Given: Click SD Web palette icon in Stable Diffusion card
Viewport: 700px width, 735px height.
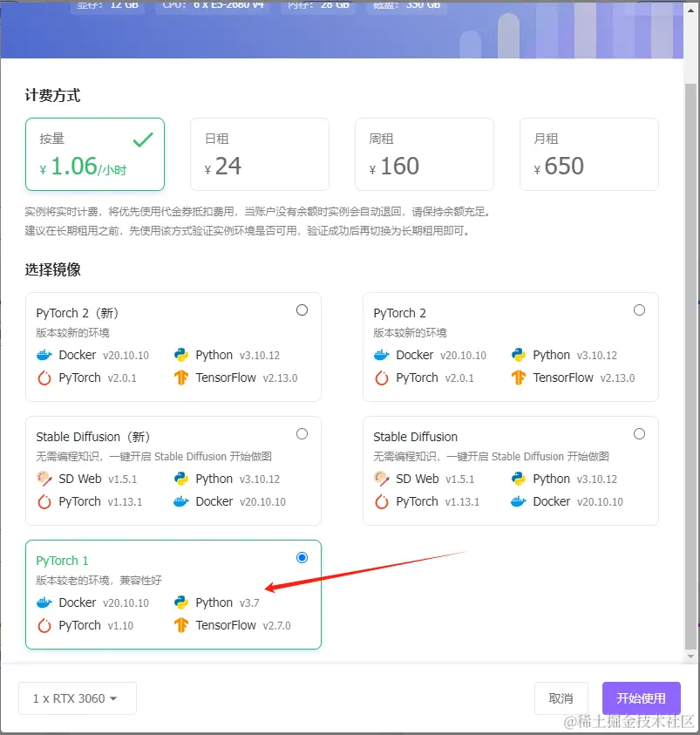Looking at the screenshot, I should (x=382, y=479).
